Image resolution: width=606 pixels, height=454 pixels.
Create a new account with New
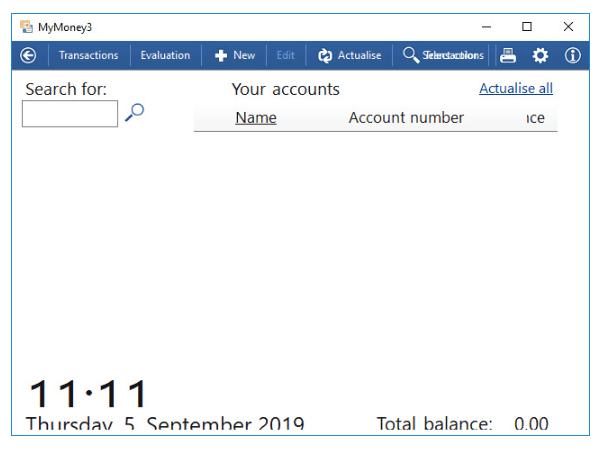(x=235, y=56)
